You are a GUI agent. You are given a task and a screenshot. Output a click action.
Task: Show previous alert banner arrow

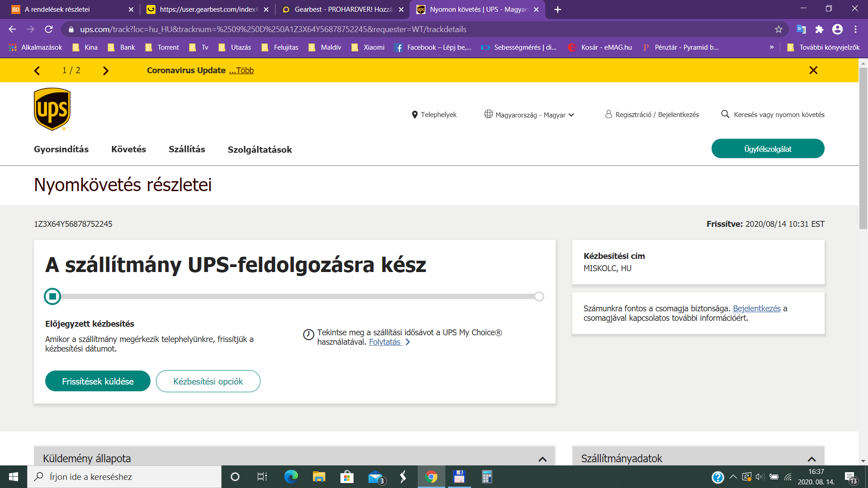37,70
